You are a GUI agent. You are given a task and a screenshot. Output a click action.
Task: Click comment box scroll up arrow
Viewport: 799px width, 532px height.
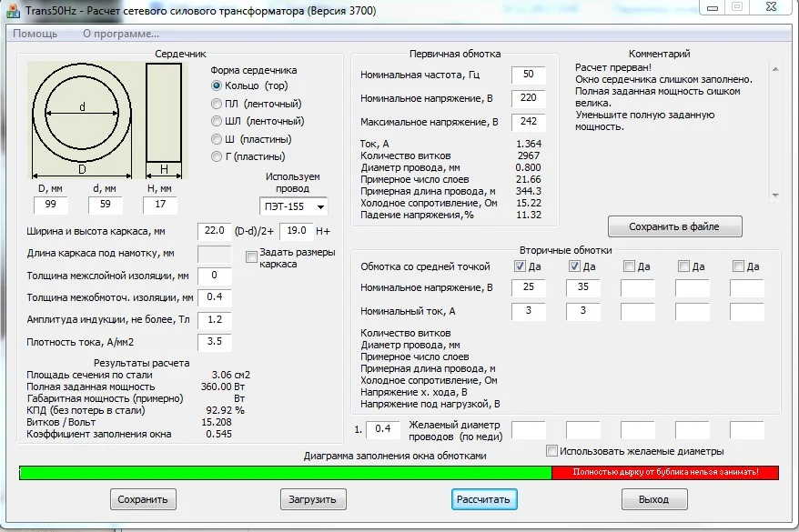[775, 69]
